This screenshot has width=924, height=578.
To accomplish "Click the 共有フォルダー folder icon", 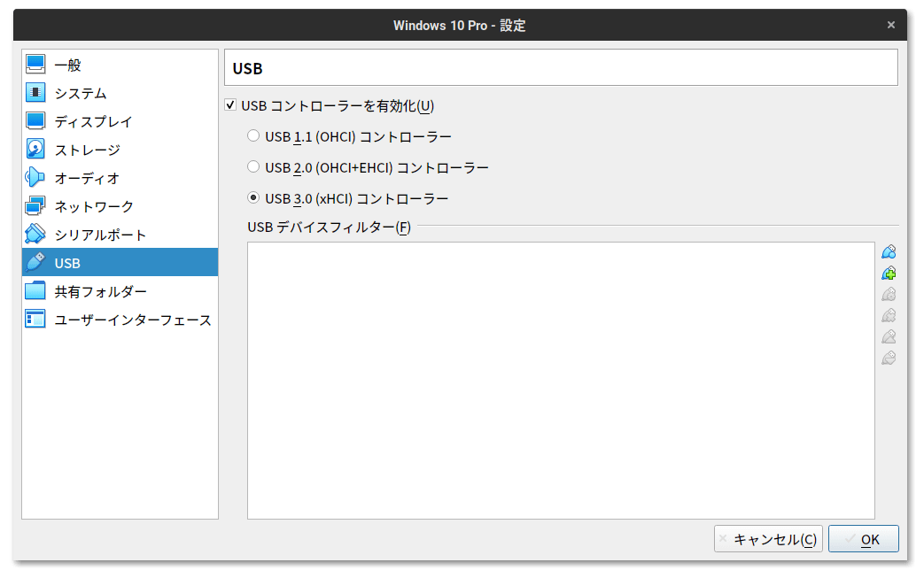I will tap(35, 290).
